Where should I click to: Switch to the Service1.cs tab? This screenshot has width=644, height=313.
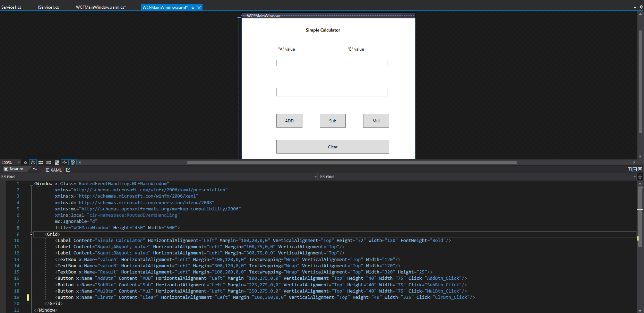pyautogui.click(x=11, y=7)
